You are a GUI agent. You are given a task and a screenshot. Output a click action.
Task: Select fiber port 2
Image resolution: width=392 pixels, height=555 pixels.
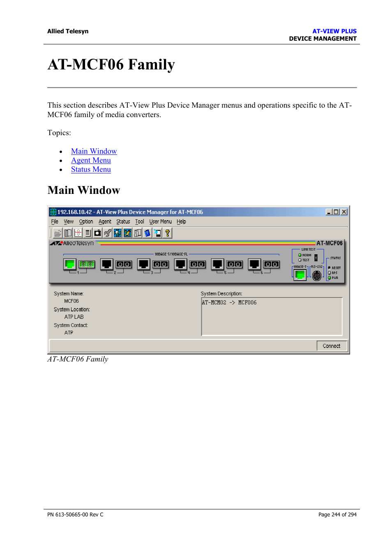124,264
